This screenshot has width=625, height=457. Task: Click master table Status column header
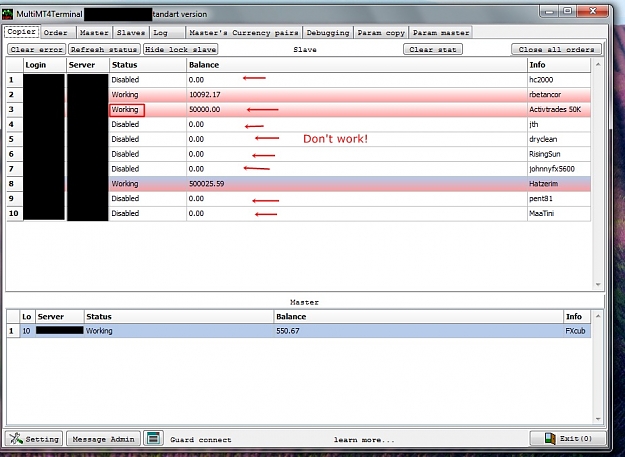click(179, 316)
